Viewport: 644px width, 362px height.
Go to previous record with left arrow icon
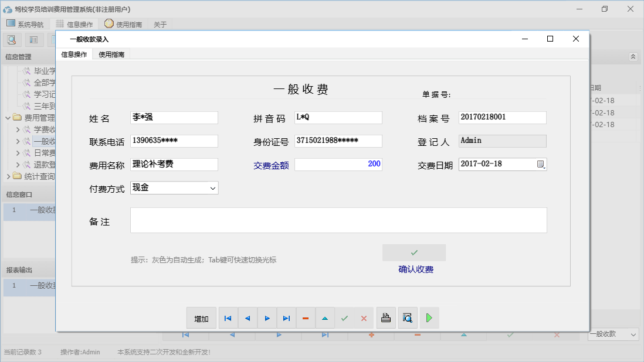coord(248,317)
